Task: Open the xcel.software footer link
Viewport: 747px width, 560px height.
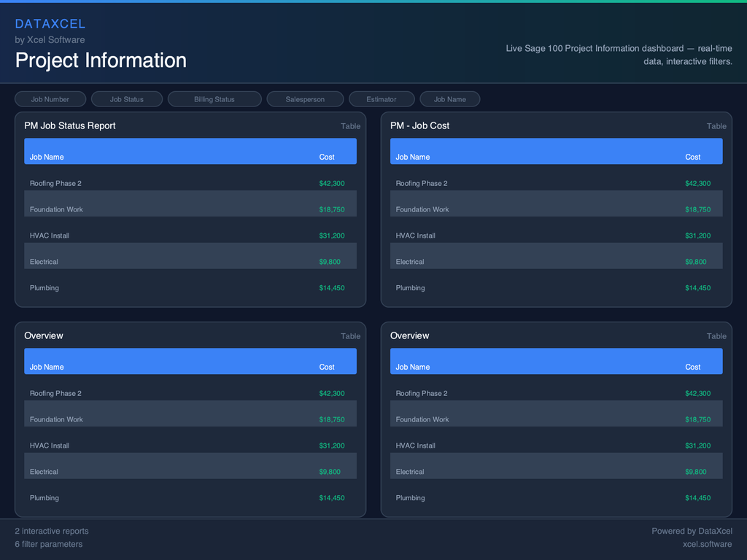Action: pyautogui.click(x=707, y=544)
